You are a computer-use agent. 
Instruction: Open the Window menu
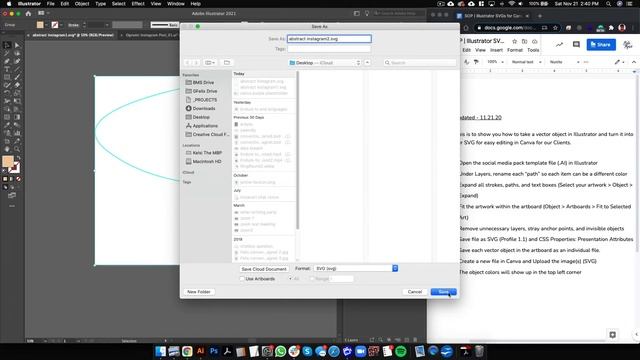pyautogui.click(x=176, y=4)
